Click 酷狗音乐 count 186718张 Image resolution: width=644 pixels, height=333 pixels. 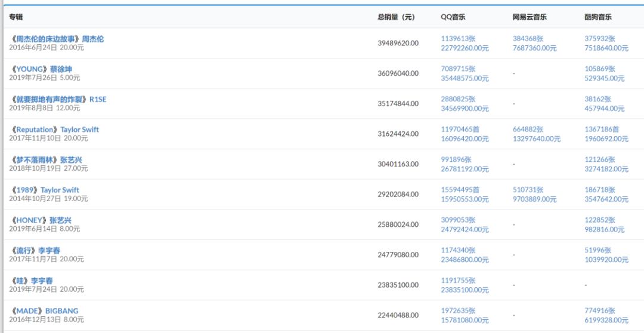coord(600,190)
